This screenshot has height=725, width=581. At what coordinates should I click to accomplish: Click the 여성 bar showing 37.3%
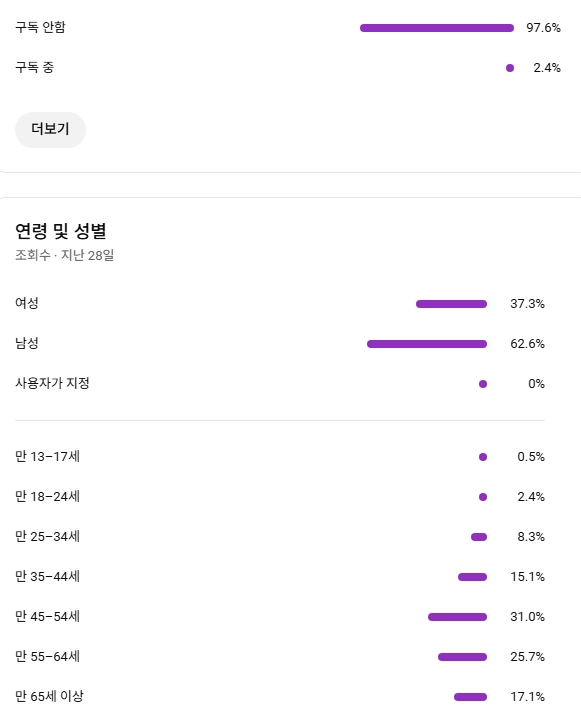(x=452, y=304)
